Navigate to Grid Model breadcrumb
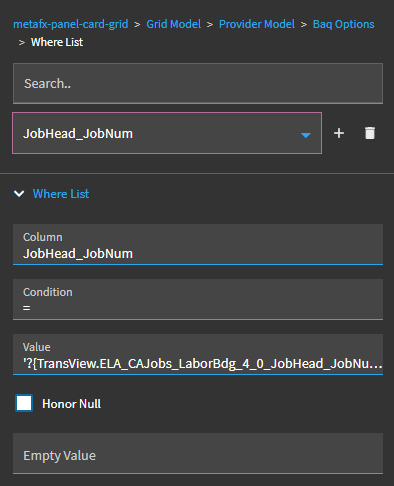 [173, 24]
